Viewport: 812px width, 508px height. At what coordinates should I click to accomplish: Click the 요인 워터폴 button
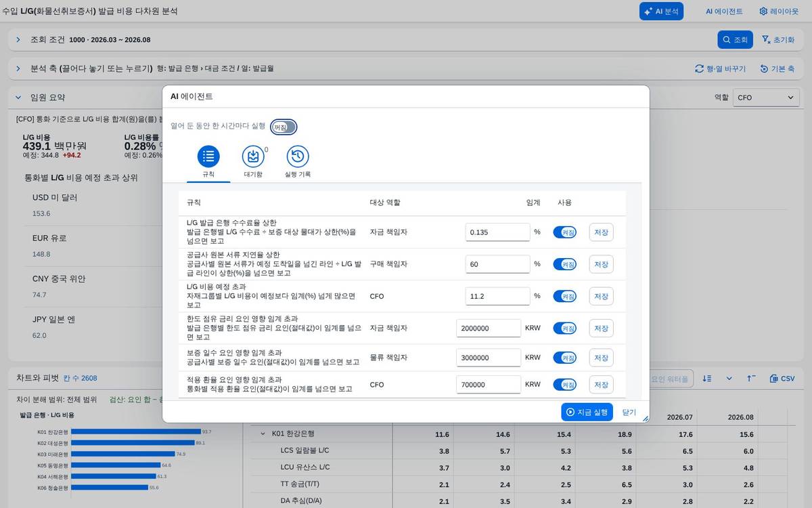[x=671, y=379]
